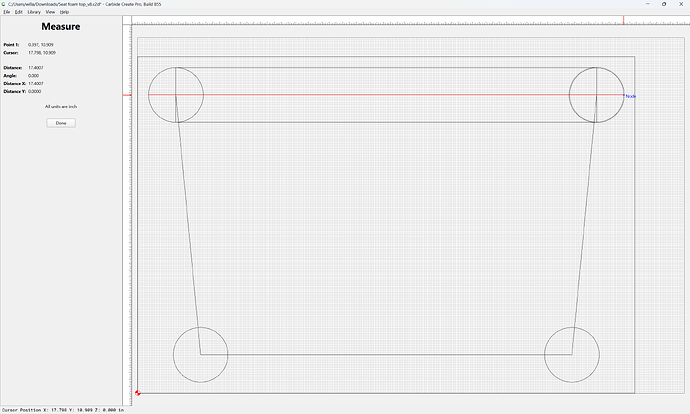Click the Cursor coordinate value 17.798, 10.909
The height and width of the screenshot is (414, 690).
(42, 53)
